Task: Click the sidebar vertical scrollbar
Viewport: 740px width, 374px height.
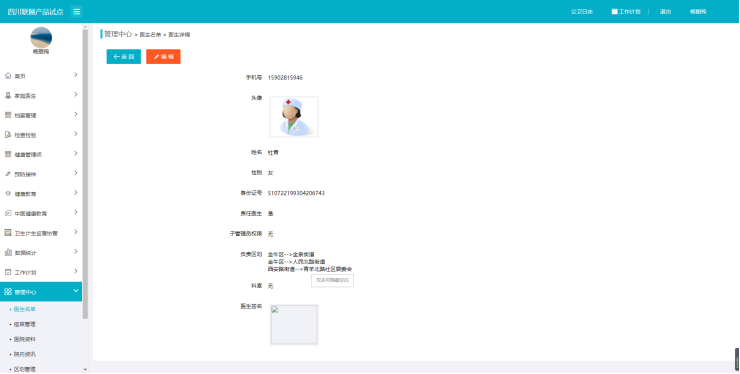Action: (x=85, y=174)
